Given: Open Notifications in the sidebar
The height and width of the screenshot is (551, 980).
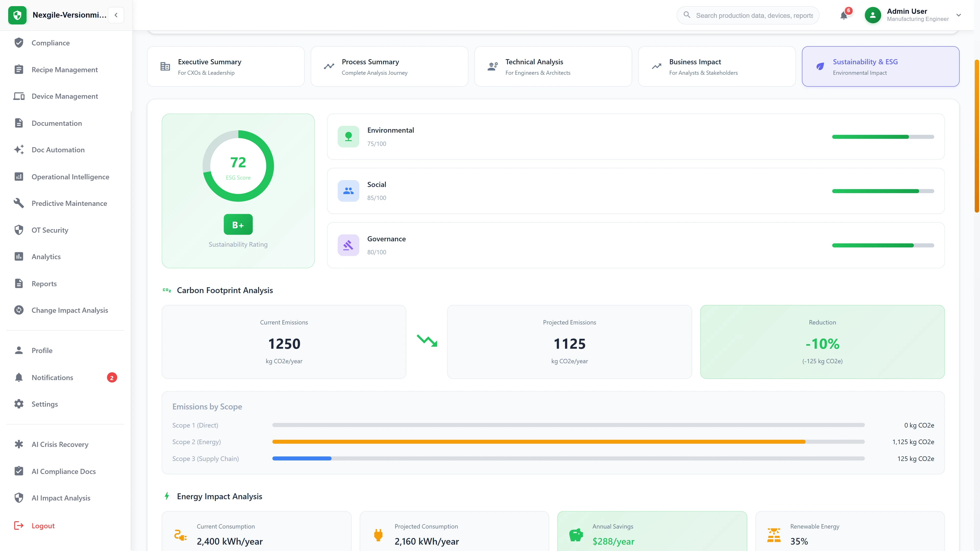Looking at the screenshot, I should pyautogui.click(x=52, y=378).
